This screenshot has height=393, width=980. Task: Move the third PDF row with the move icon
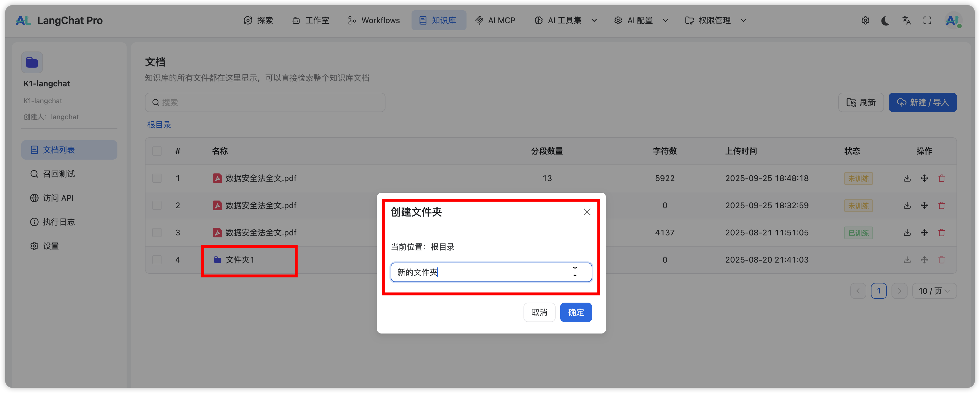(x=924, y=233)
